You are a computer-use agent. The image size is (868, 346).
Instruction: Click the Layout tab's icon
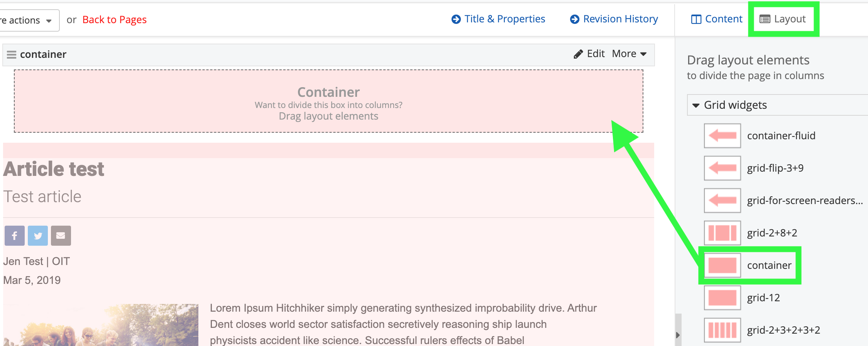tap(765, 19)
